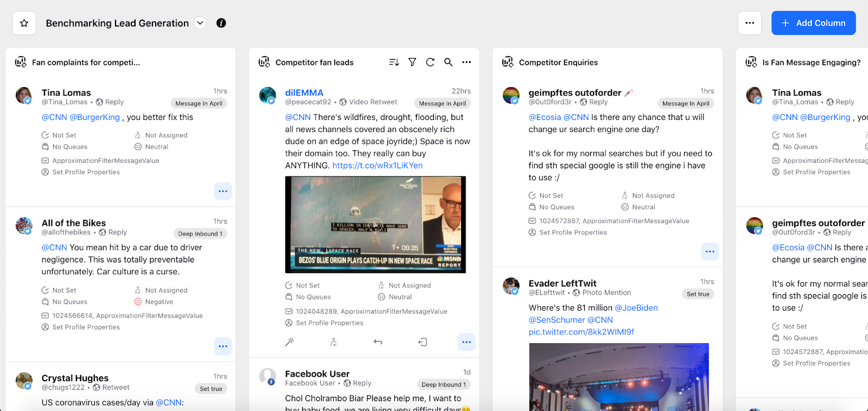The width and height of the screenshot is (868, 411).
Task: Click Set true tag on Evader LeftTwit
Action: click(x=698, y=294)
